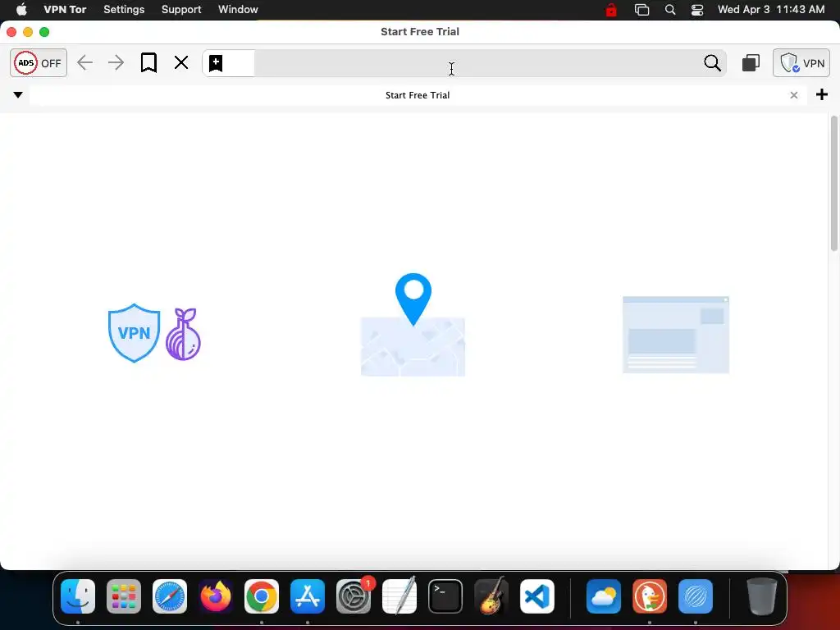Add bookmark using the plus bookmark icon
This screenshot has width=840, height=630.
216,62
